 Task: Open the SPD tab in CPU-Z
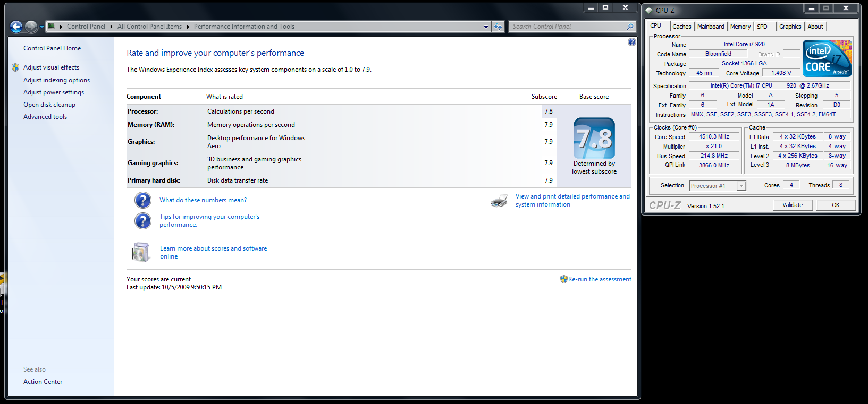[762, 27]
